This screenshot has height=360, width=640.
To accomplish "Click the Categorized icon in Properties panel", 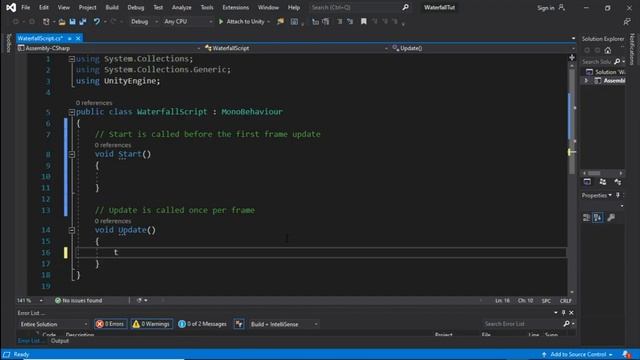I will pos(587,218).
